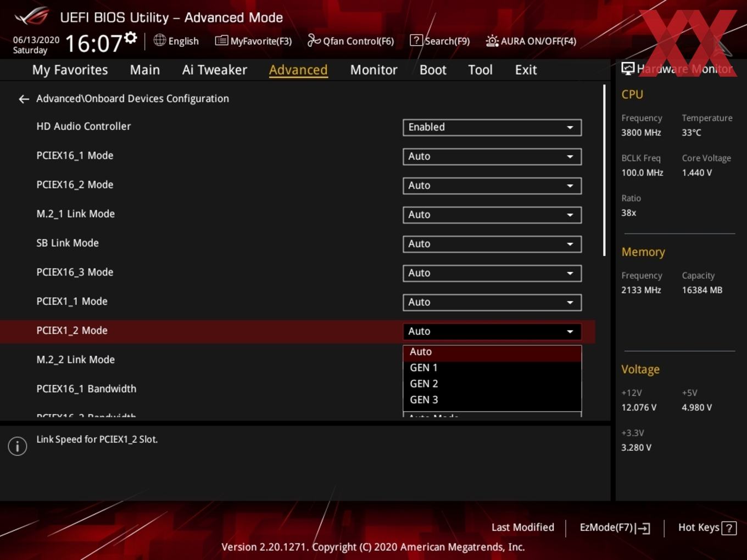Open Qfan Control(F6) fan icon
Screen dimensions: 747x560
[x=314, y=41]
